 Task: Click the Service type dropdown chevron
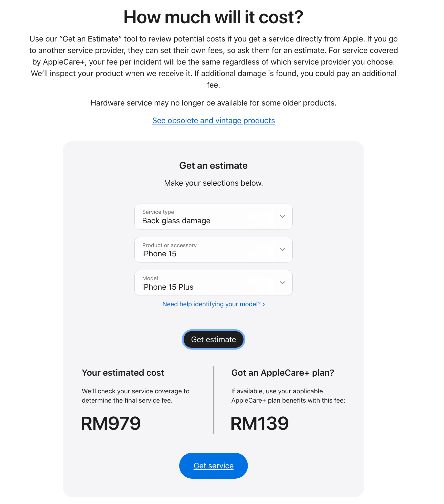click(x=282, y=216)
